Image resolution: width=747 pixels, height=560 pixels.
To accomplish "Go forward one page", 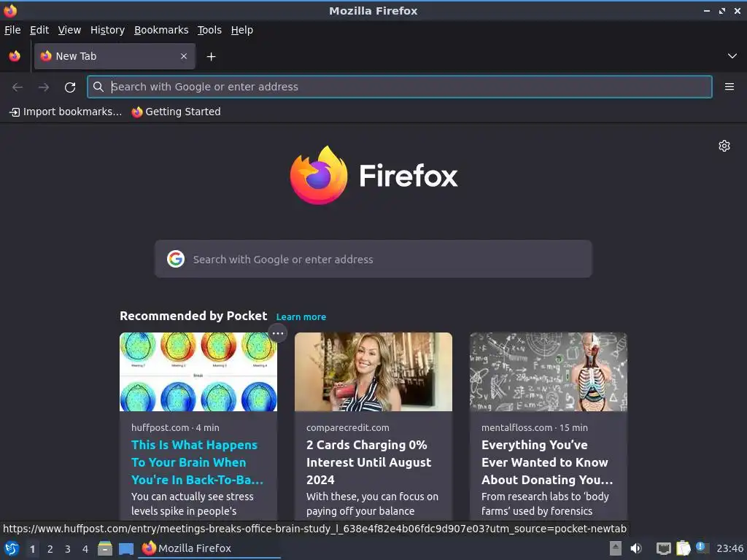I will tap(44, 87).
